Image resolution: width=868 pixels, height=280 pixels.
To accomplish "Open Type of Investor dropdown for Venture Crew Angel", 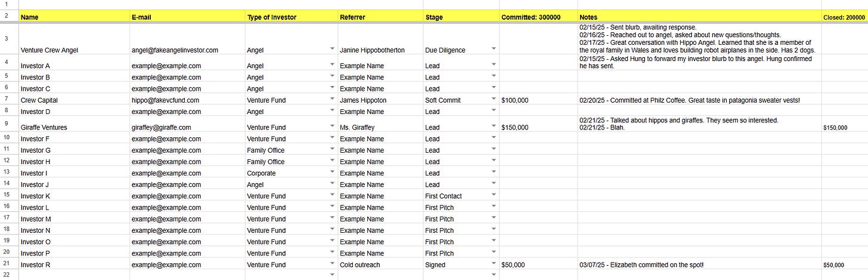I will pos(332,48).
